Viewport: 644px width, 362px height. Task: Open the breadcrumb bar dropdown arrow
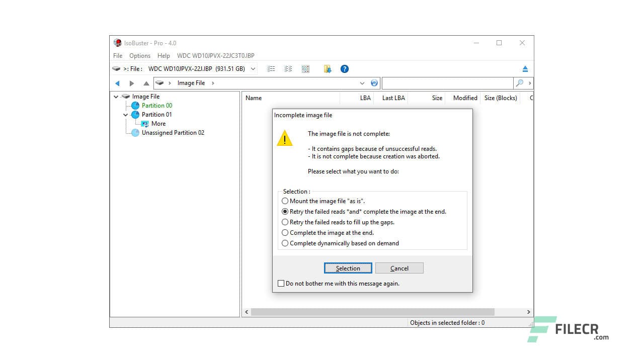coord(362,83)
